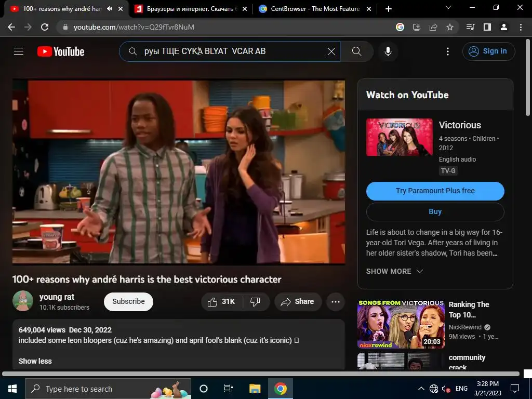Switch the ENG input language

[461, 389]
